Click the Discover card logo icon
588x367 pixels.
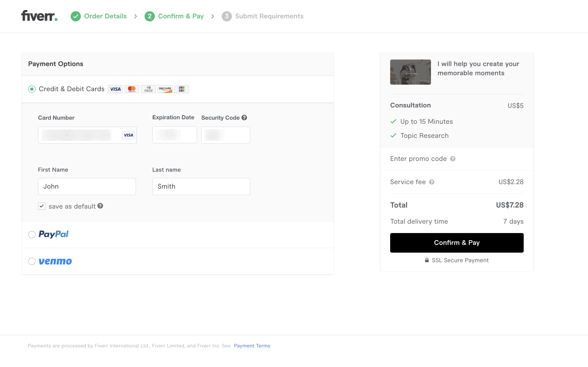coord(165,89)
